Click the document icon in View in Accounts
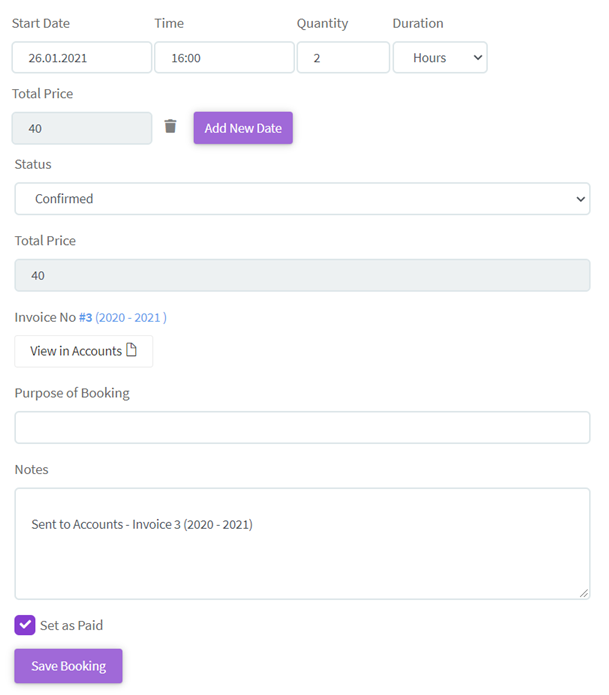This screenshot has width=609, height=695. [x=131, y=350]
